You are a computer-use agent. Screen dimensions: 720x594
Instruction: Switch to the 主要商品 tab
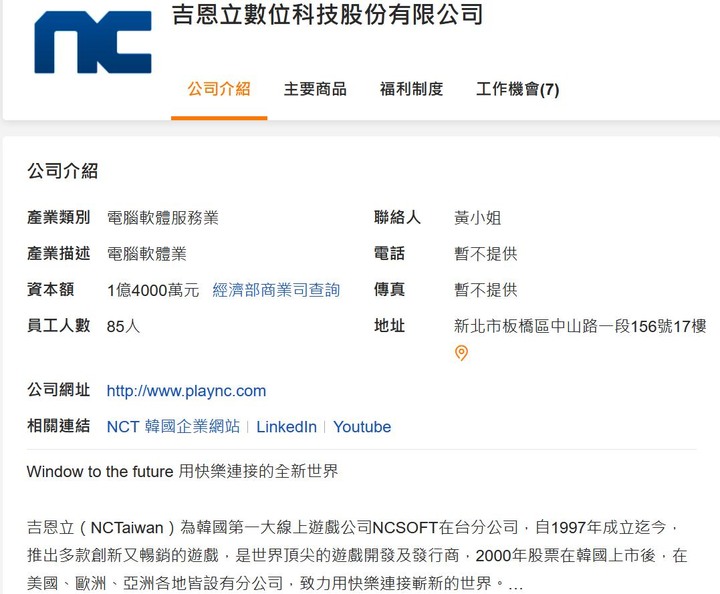click(315, 89)
